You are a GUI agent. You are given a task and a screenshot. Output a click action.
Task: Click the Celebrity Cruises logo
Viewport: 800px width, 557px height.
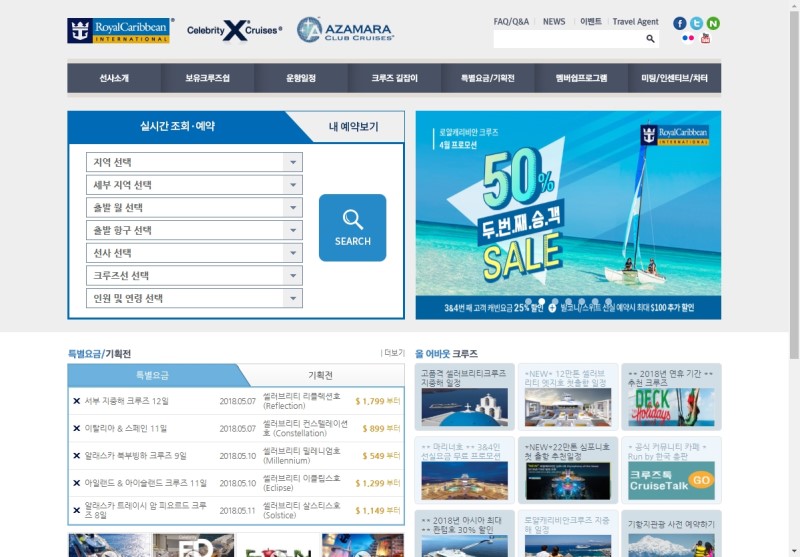click(x=234, y=31)
